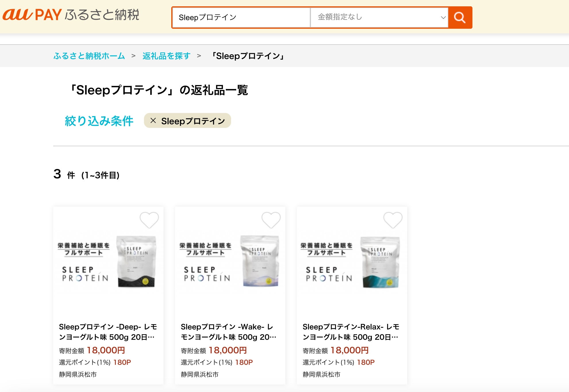
Task: Click Sleepプロテイン -Deep- product title
Action: coord(108,332)
